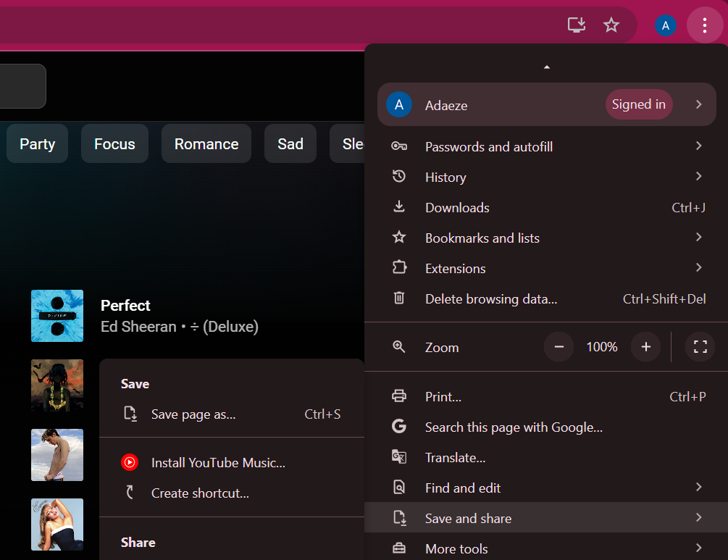Open the Perfect album thumbnail

pos(57,316)
